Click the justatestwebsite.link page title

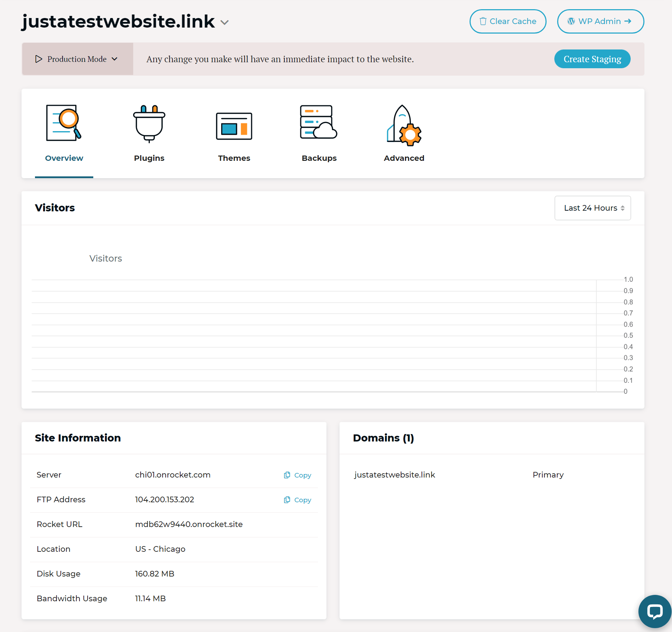118,22
